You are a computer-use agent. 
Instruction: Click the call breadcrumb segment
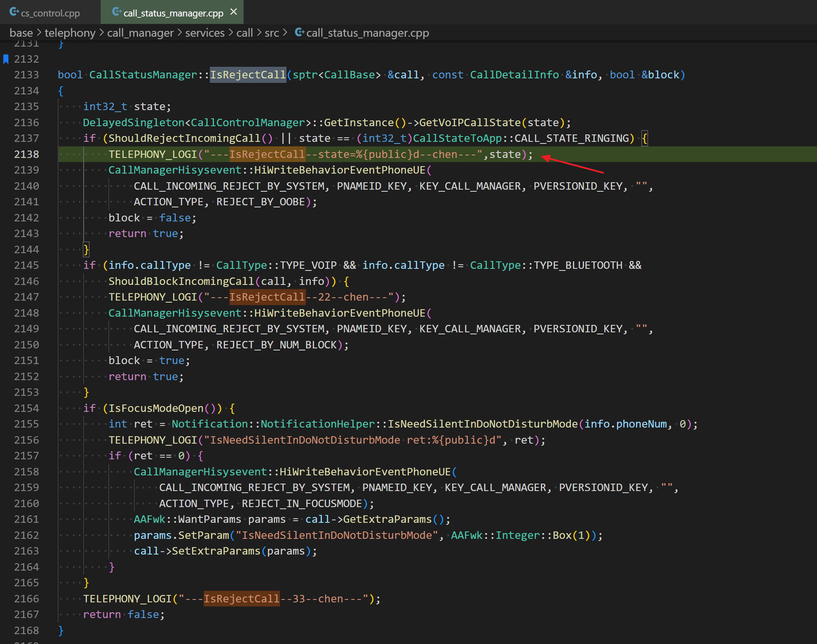(244, 33)
